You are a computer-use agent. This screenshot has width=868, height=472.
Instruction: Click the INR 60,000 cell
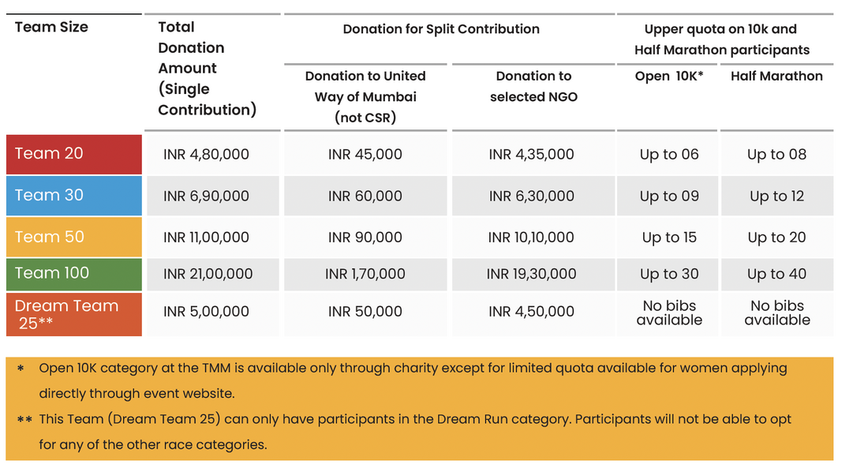click(365, 197)
